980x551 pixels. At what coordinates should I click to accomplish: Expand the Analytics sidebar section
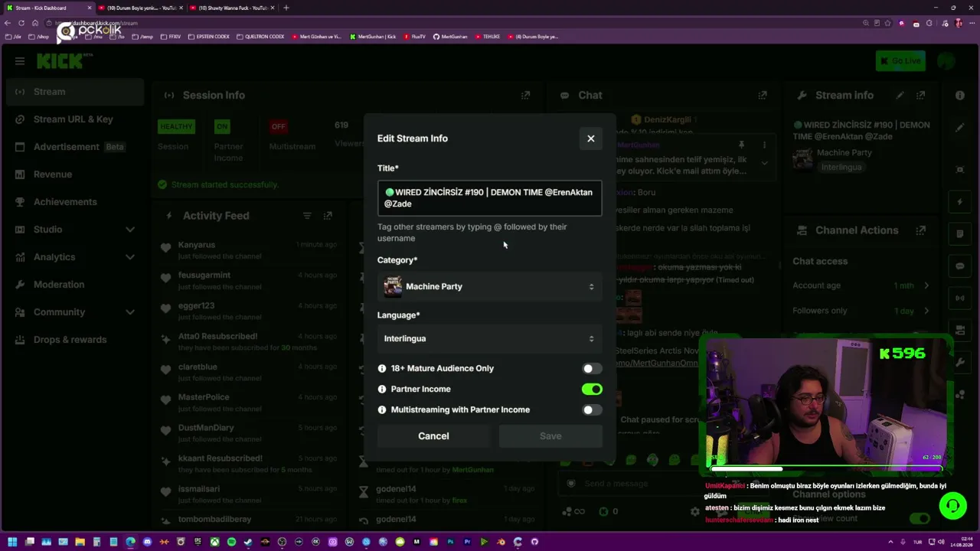pos(74,257)
